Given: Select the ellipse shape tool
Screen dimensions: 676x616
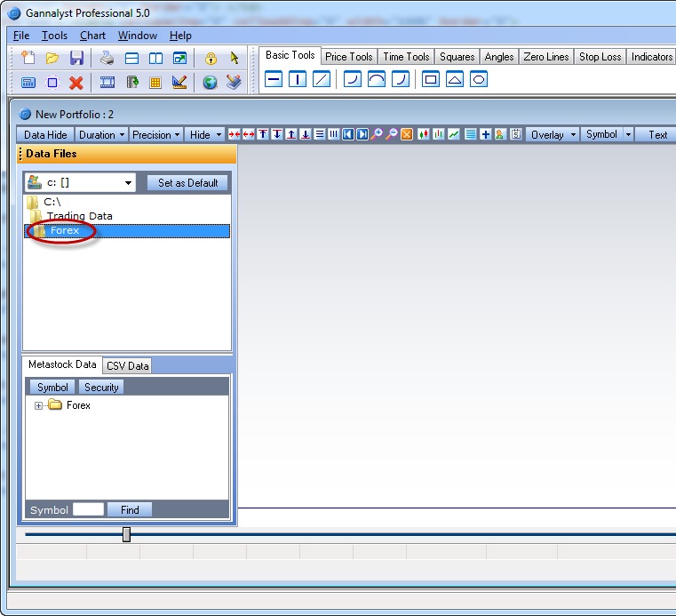Looking at the screenshot, I should (479, 79).
